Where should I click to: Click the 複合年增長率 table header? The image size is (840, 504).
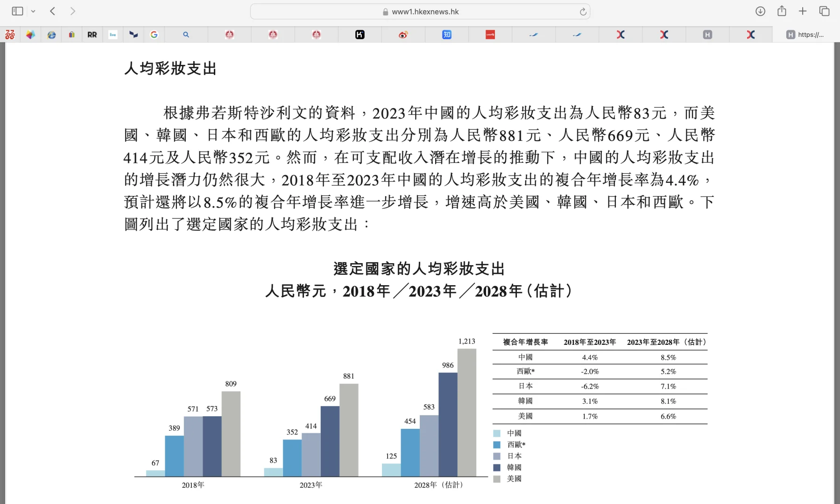click(525, 342)
